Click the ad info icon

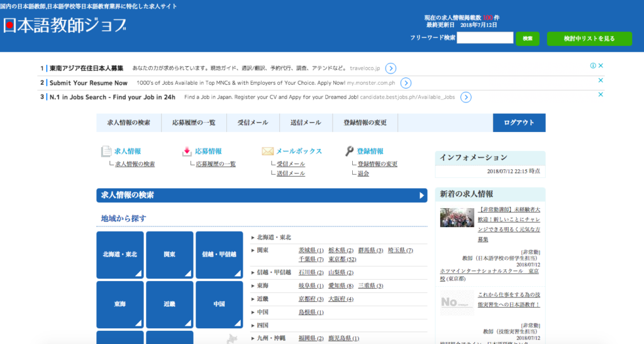tap(592, 65)
